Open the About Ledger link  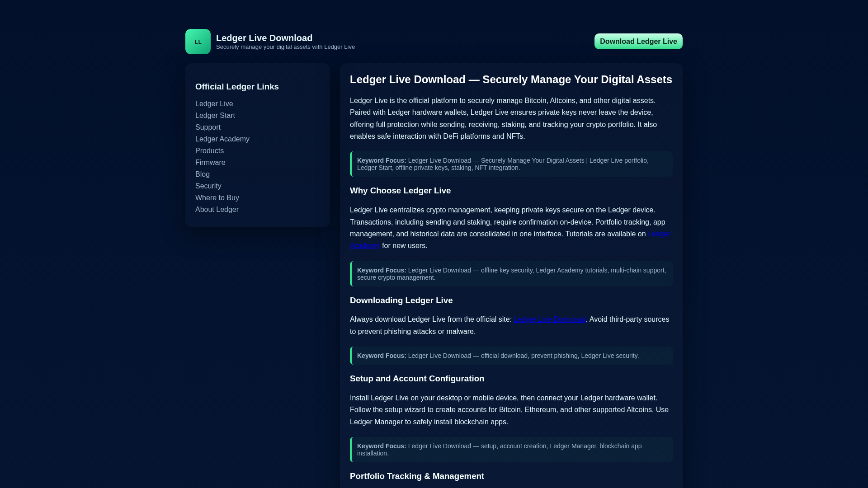(217, 210)
